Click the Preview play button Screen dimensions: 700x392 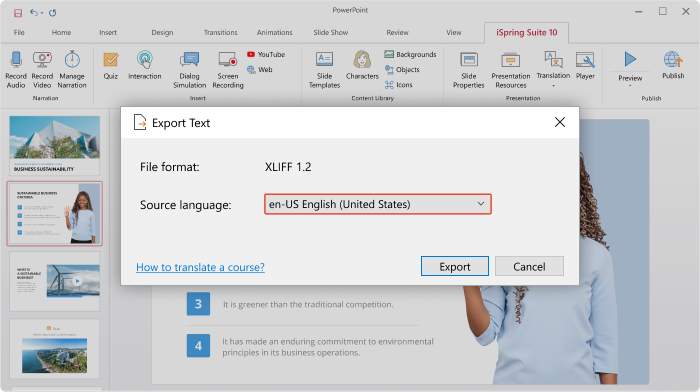coord(630,59)
